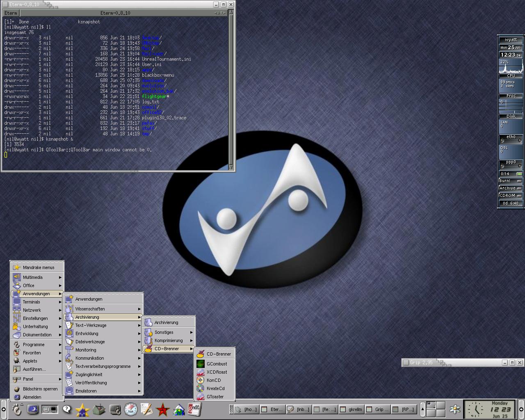The height and width of the screenshot is (420, 525).
Task: Switch to Eter... task in tasklist
Action: tap(272, 409)
